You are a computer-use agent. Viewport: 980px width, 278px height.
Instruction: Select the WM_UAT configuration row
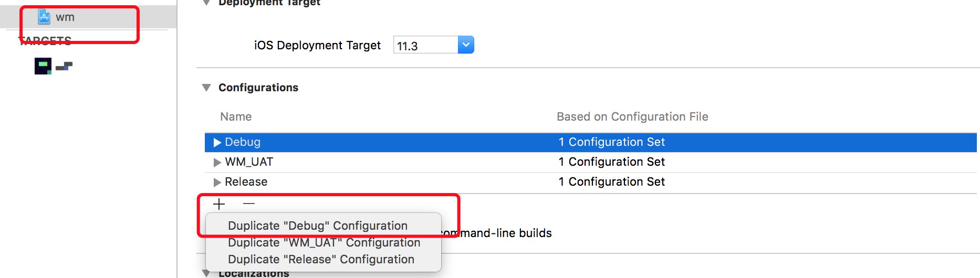pos(591,162)
